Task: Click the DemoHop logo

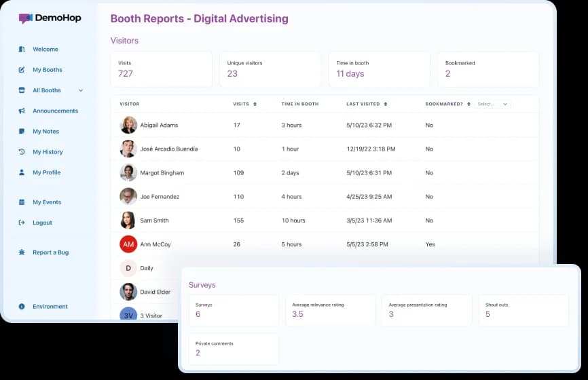Action: 50,18
